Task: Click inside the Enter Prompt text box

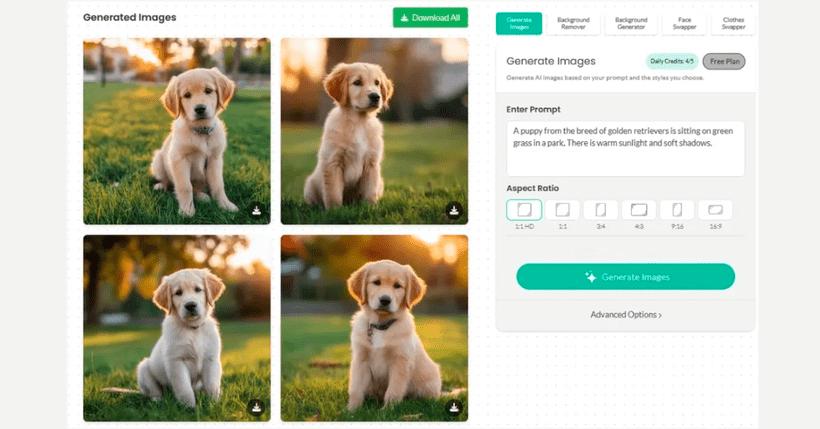Action: [625, 148]
